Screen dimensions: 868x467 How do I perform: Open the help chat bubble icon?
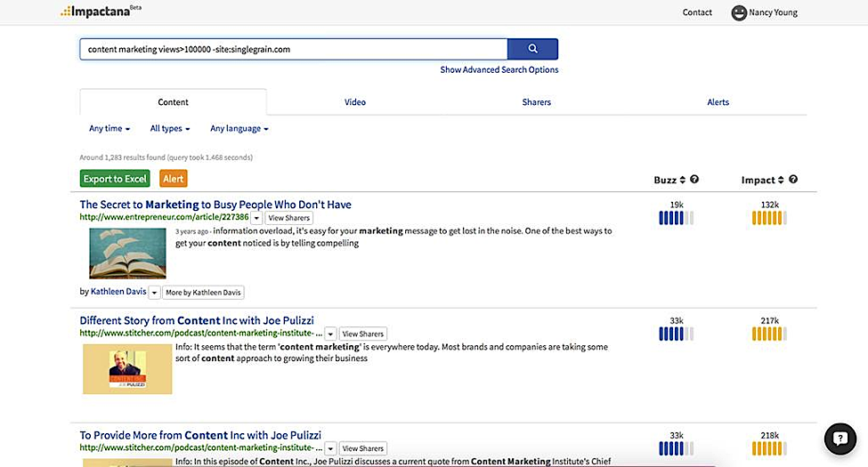(840, 439)
